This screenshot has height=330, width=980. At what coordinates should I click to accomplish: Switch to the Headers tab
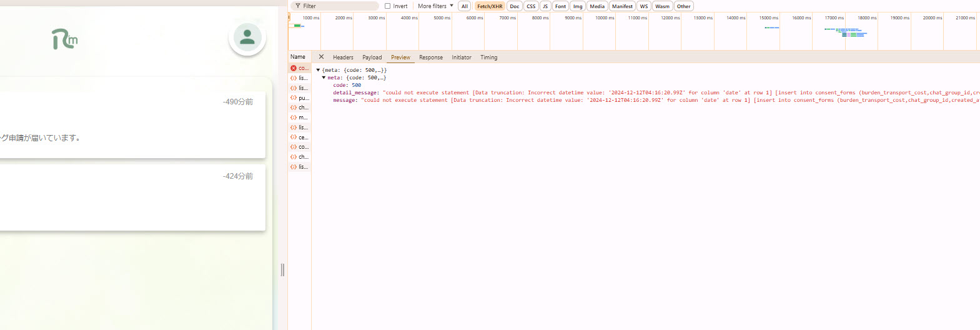(343, 57)
